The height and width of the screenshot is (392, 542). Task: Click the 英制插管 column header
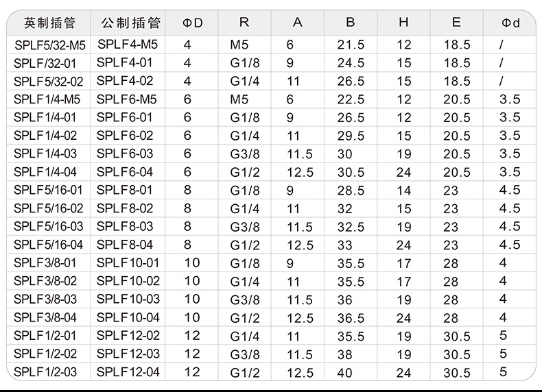pos(49,23)
